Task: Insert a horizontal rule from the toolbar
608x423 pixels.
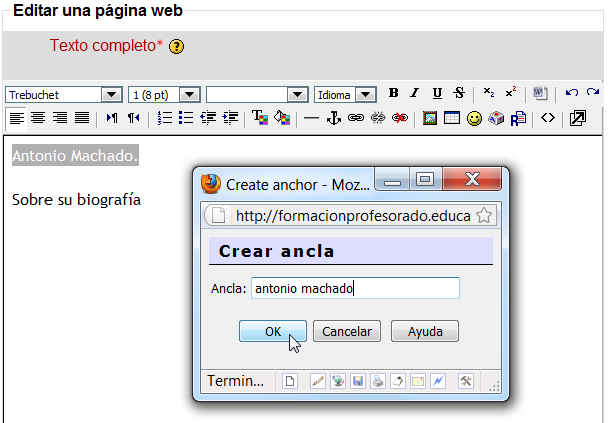Action: point(311,118)
